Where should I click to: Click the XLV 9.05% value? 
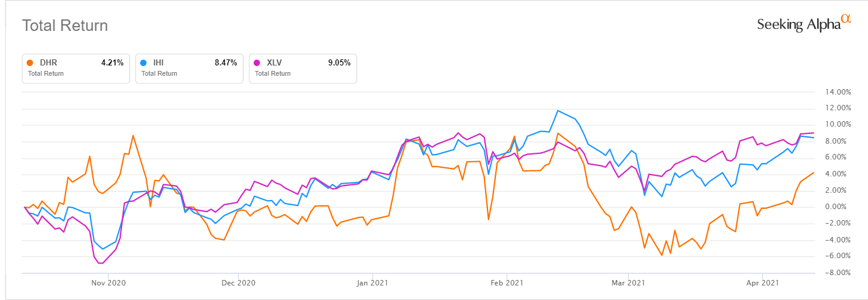(x=339, y=62)
